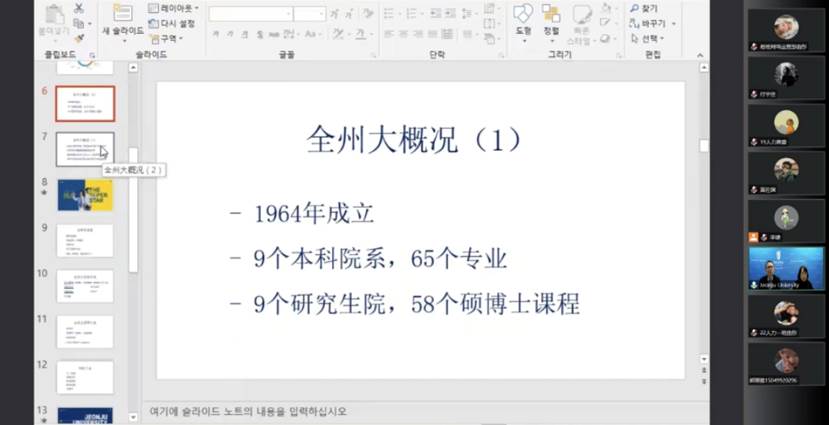Click the bullet text 1964年成立

pos(314,214)
